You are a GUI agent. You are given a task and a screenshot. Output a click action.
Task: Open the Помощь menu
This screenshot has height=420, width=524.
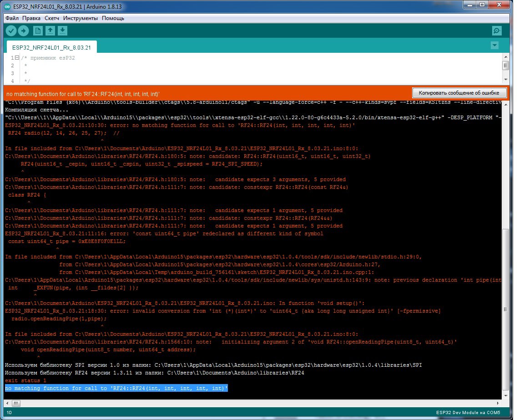click(113, 18)
